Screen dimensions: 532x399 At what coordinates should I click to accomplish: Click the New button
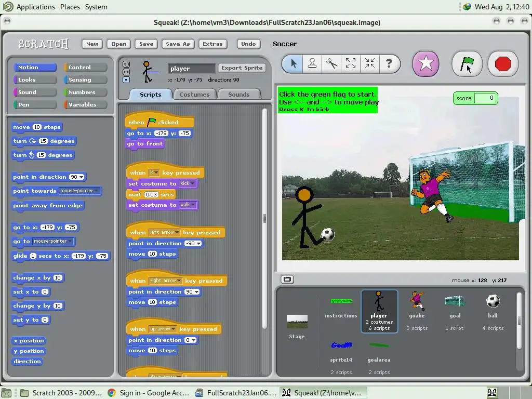[92, 44]
